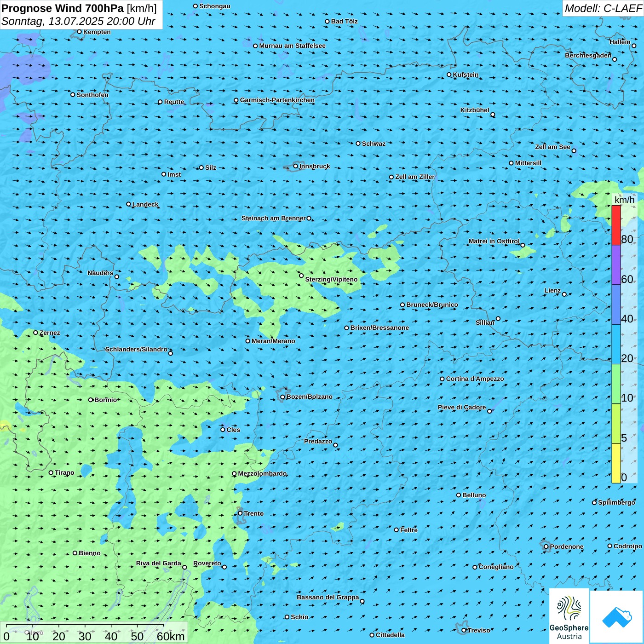Click the 'Brixen/Bressanone' label
Image resolution: width=644 pixels, height=644 pixels.
tap(379, 328)
